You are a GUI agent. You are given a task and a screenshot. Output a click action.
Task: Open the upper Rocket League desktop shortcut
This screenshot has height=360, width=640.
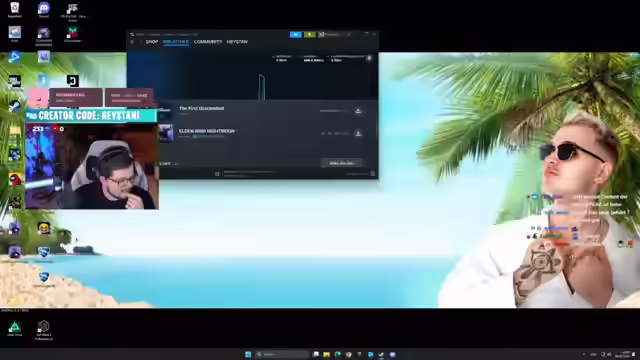tap(44, 253)
